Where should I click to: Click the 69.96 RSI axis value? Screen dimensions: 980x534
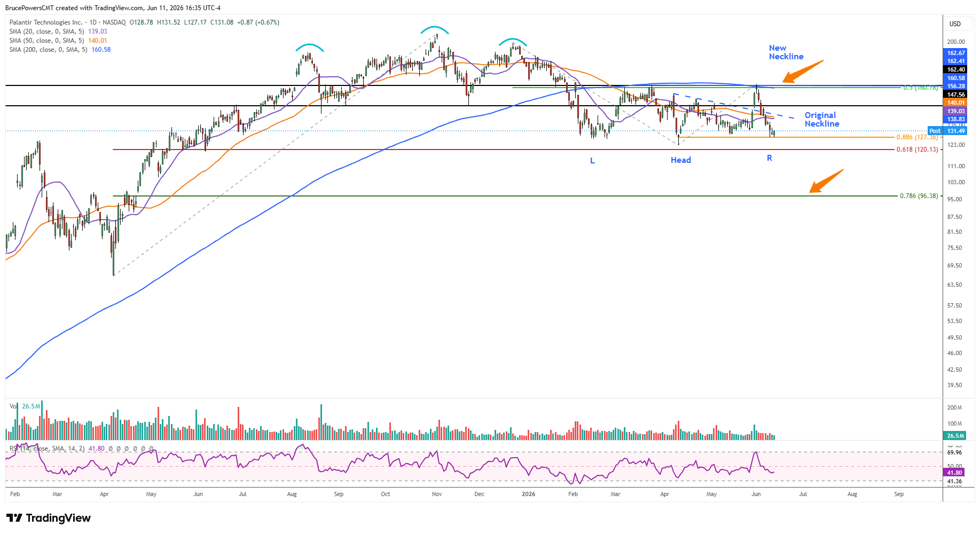click(x=954, y=452)
